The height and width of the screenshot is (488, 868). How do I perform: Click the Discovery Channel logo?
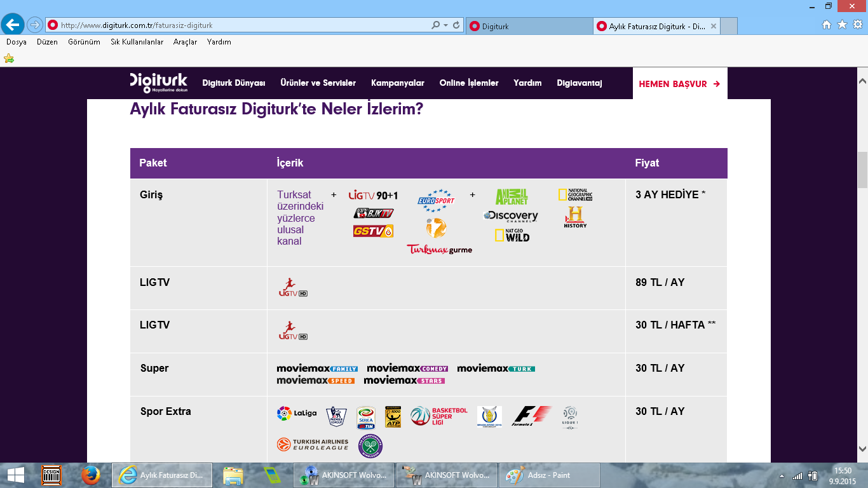[x=510, y=217]
